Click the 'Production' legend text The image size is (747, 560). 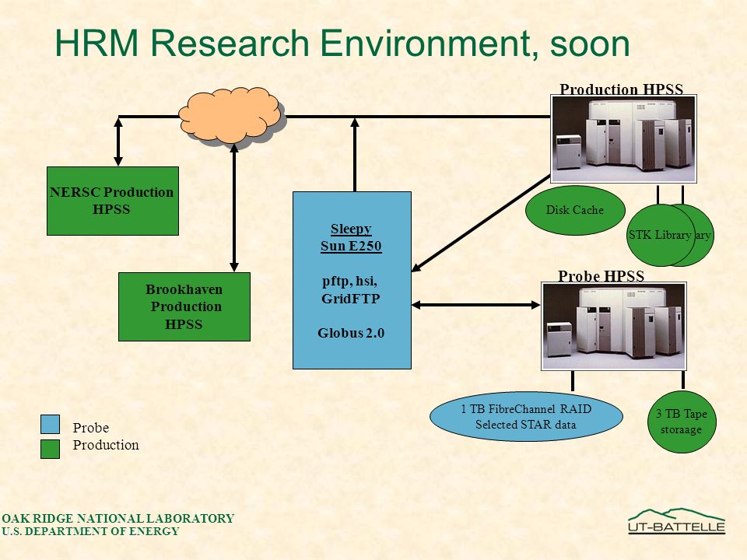coord(106,445)
